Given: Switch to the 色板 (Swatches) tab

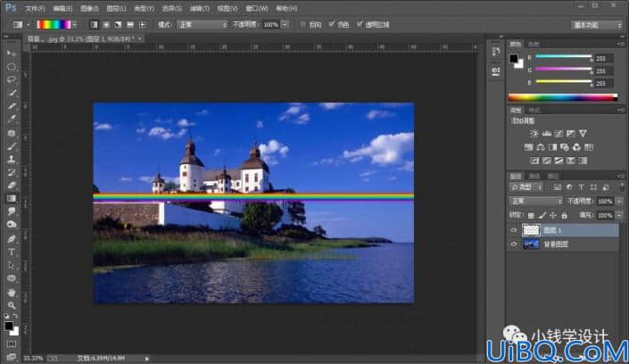Looking at the screenshot, I should tap(534, 44).
